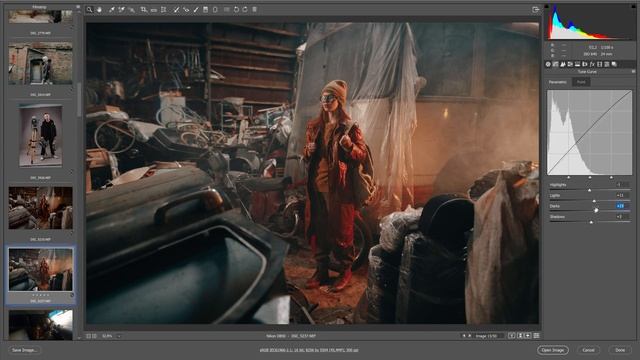Image resolution: width=640 pixels, height=360 pixels.
Task: Toggle shadow clipping warning in histogram
Action: point(547,6)
